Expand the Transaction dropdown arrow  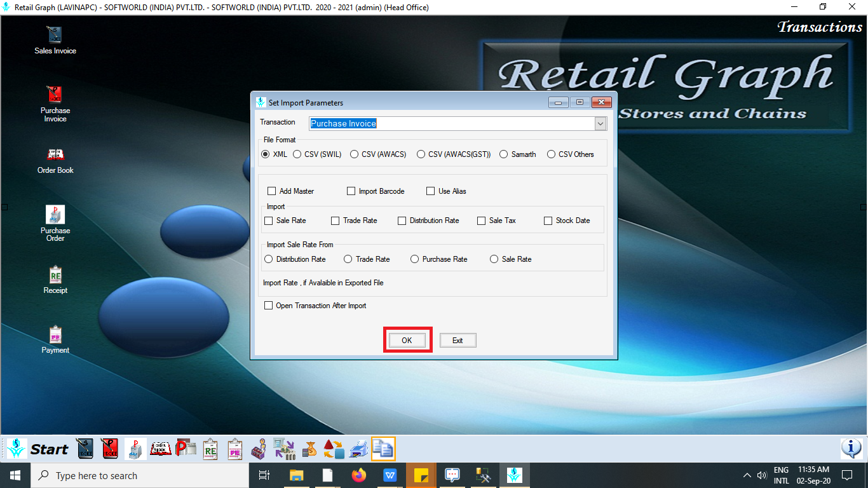(x=600, y=123)
